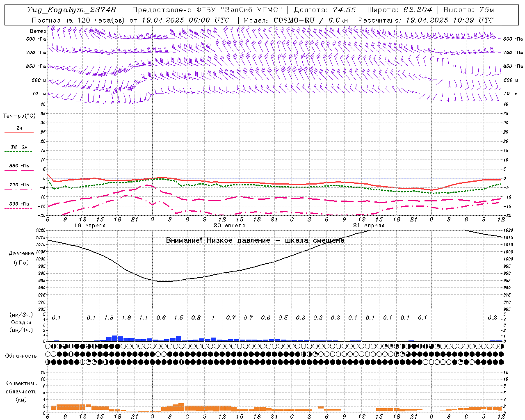Select the 20 апреля date label
The image size is (525, 420).
tap(229, 226)
